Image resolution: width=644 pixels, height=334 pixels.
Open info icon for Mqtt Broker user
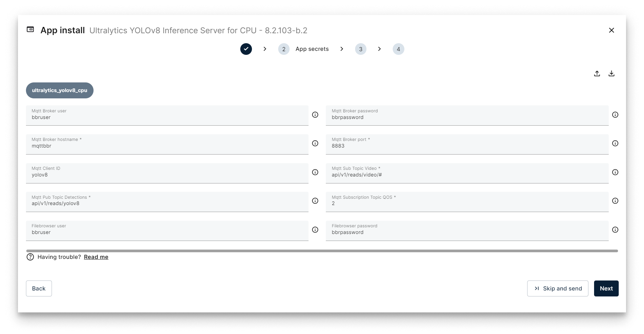point(315,115)
